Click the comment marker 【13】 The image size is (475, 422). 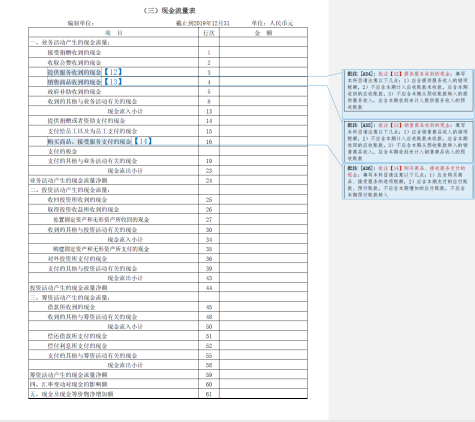113,82
